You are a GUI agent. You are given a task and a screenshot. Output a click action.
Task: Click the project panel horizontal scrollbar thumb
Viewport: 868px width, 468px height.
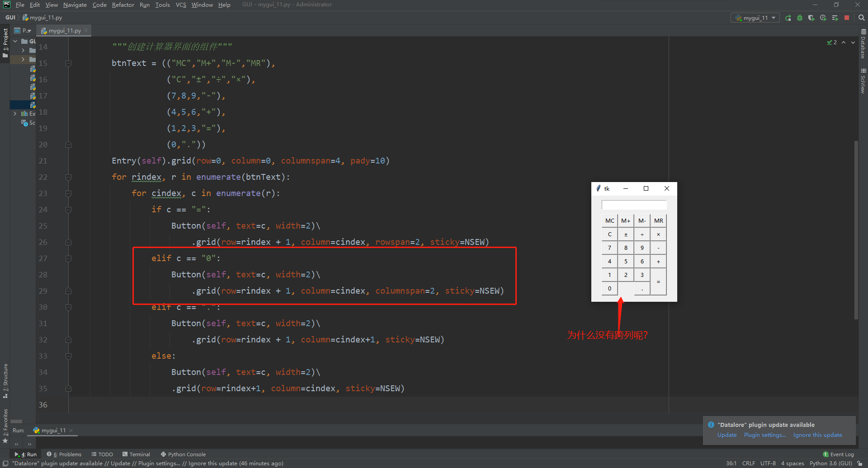point(16,421)
